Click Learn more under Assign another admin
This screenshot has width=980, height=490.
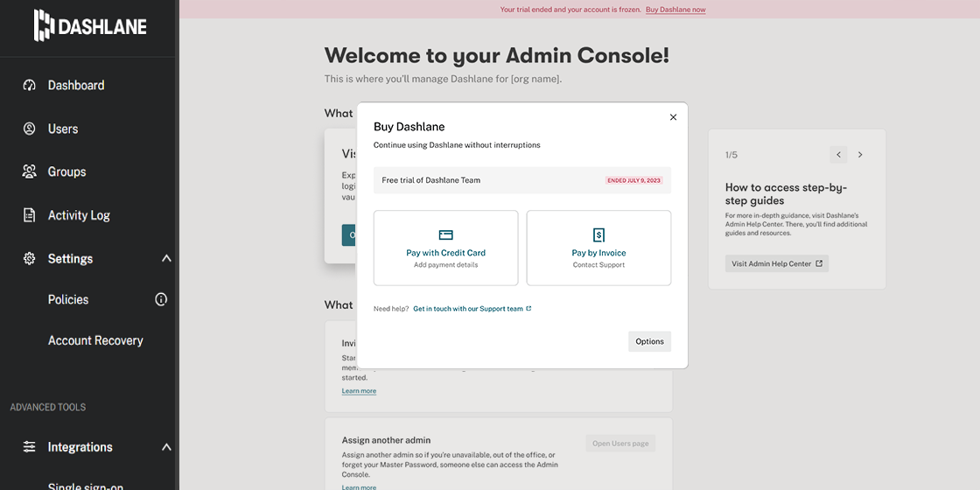359,486
